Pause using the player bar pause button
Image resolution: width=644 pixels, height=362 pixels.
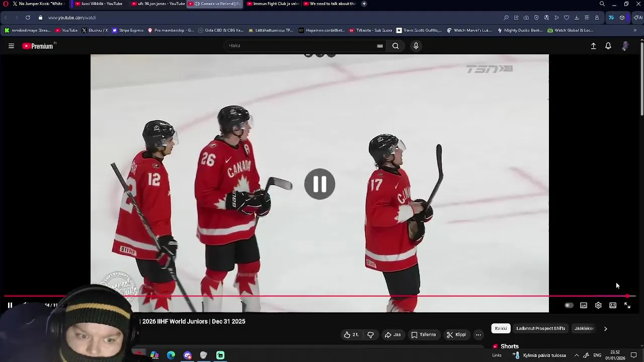[x=10, y=305]
